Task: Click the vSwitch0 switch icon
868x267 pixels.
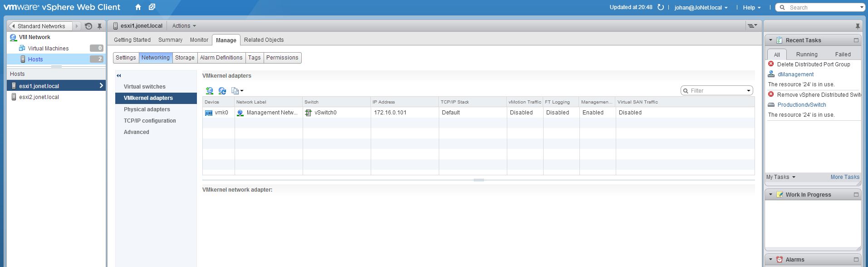Action: (309, 113)
